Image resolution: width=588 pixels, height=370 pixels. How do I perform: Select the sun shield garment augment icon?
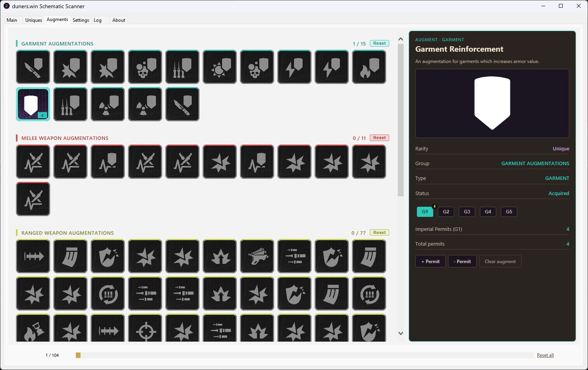coord(220,67)
